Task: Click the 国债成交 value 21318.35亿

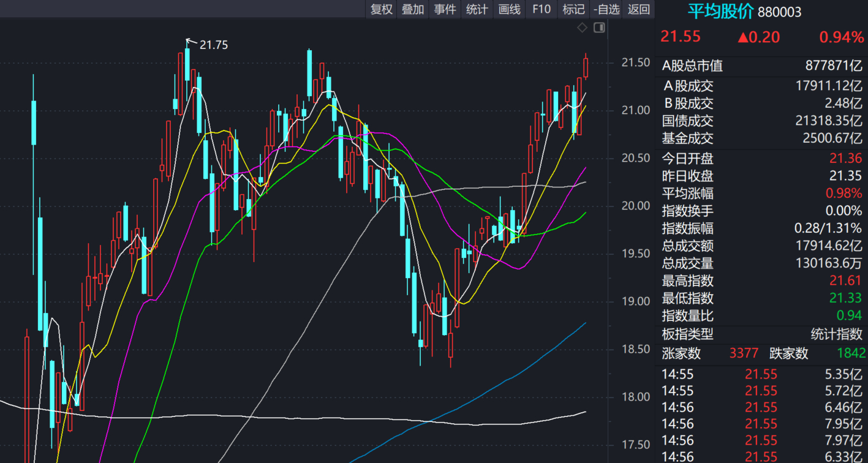Action: click(x=829, y=121)
